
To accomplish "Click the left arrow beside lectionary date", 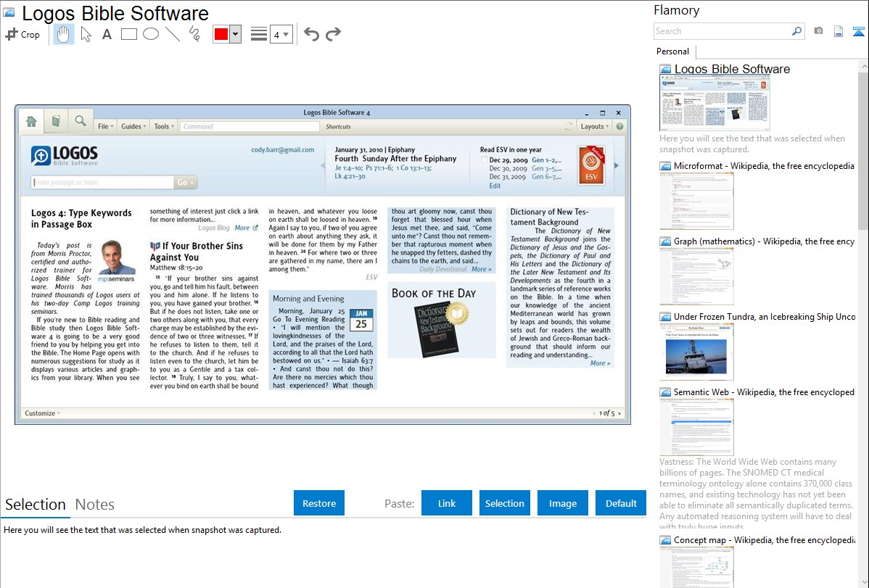I will (323, 165).
